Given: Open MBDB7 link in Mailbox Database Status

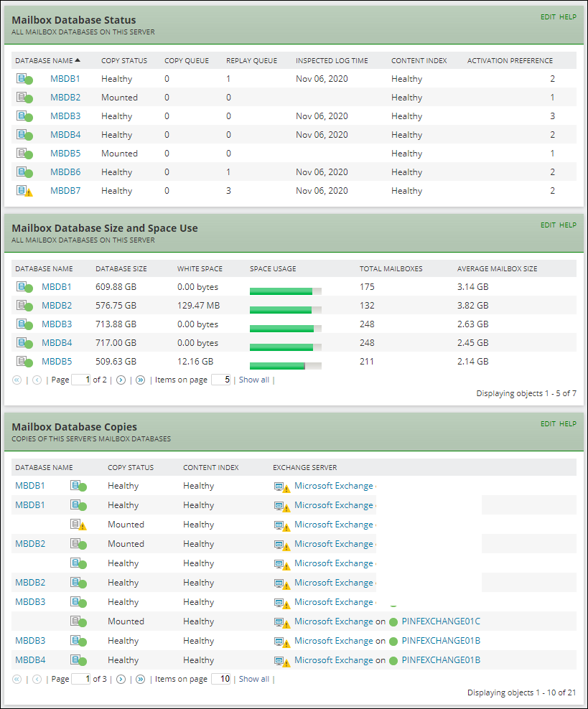Looking at the screenshot, I should pos(65,191).
